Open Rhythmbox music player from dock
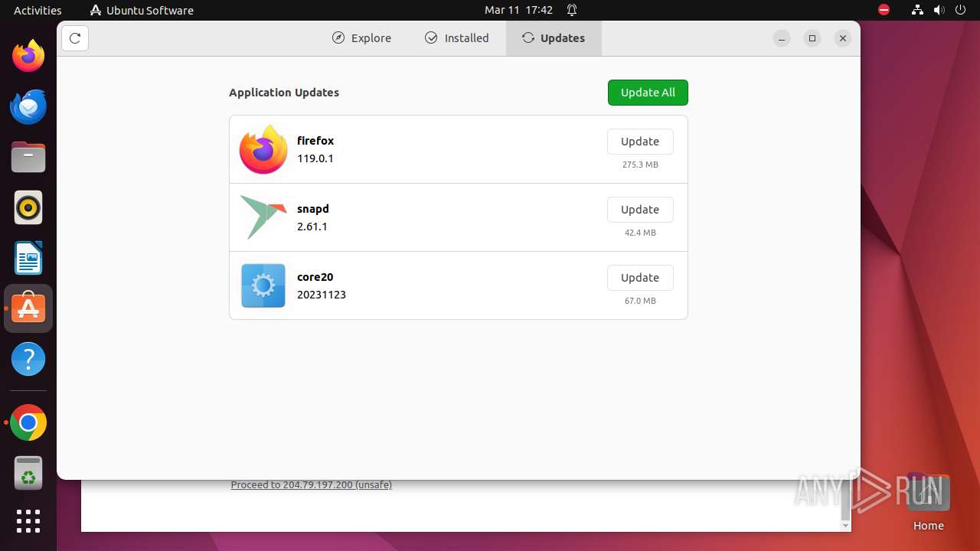980x551 pixels. [x=28, y=207]
